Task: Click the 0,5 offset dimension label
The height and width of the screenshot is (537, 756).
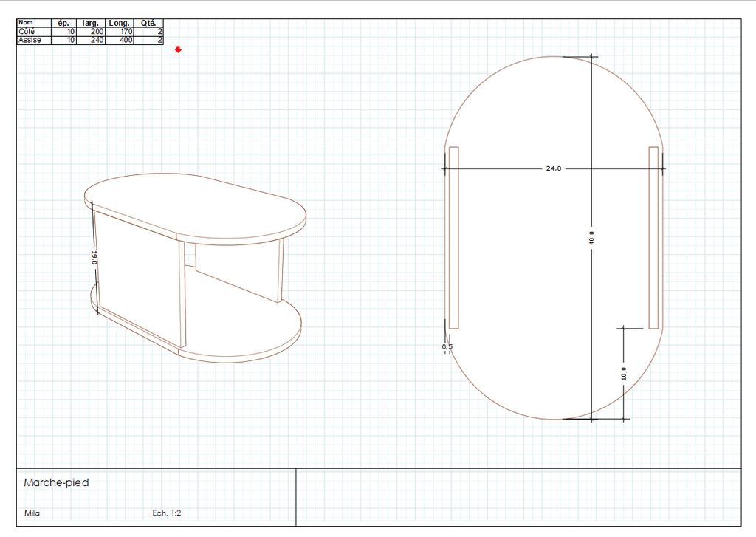Action: coord(447,346)
